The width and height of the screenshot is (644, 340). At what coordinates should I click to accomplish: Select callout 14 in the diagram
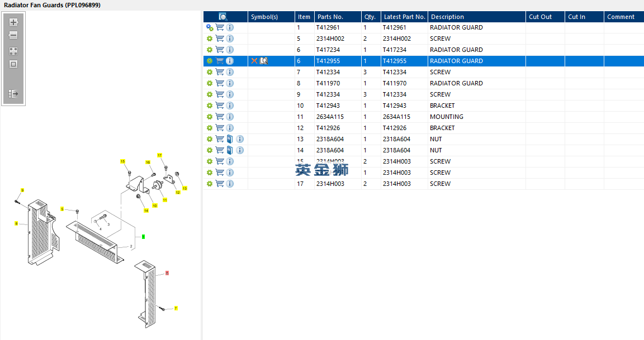click(x=146, y=211)
